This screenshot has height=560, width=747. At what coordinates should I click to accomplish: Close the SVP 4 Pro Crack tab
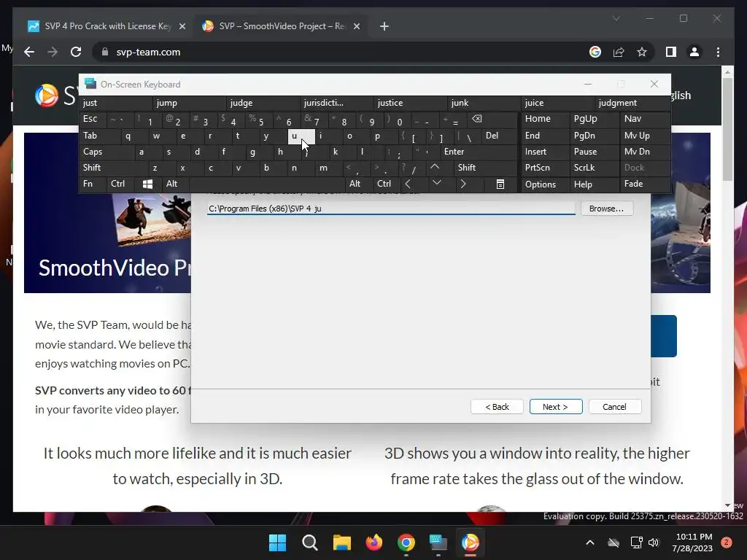(182, 26)
